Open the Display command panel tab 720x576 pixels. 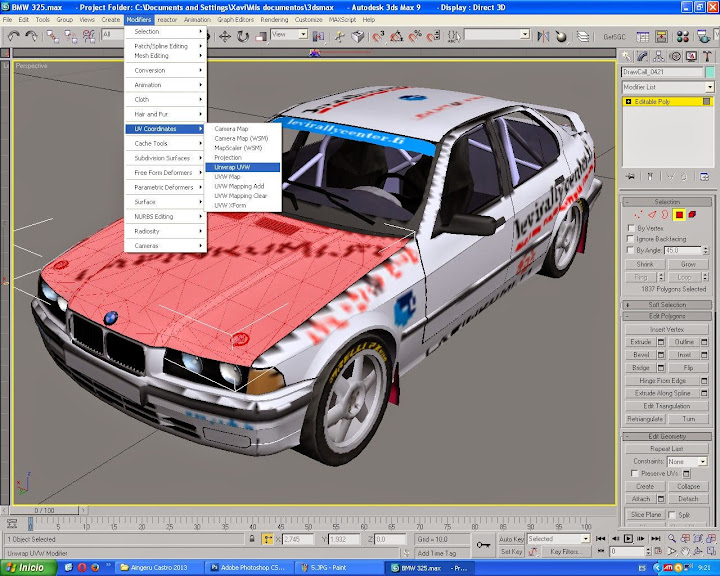click(x=691, y=56)
